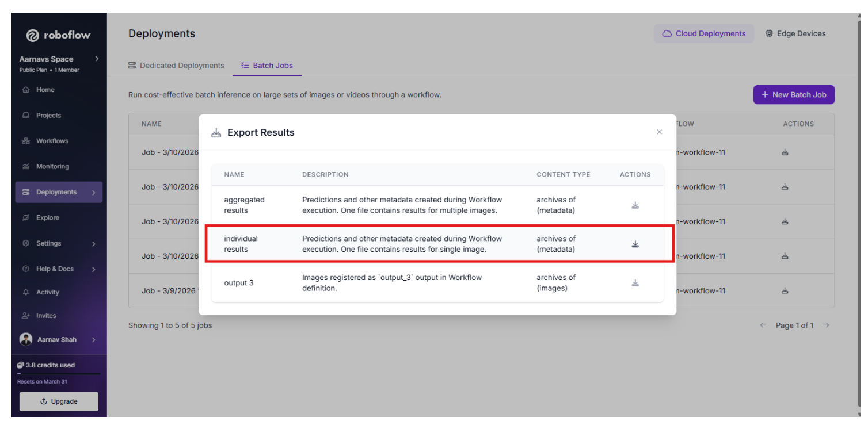Click the New Batch Job button
This screenshot has height=429, width=868.
point(793,95)
